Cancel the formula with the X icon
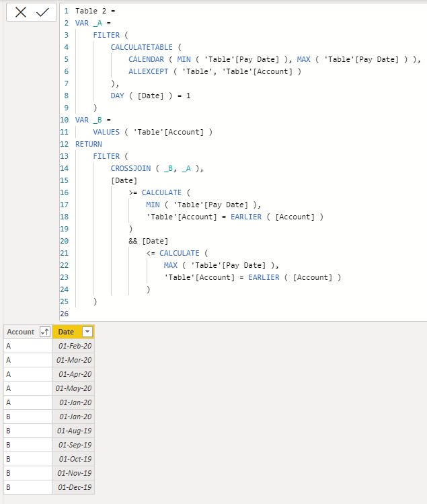 [x=21, y=13]
